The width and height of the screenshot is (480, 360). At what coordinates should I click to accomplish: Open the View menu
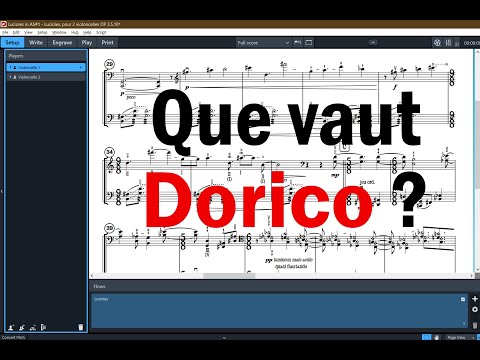pos(28,32)
